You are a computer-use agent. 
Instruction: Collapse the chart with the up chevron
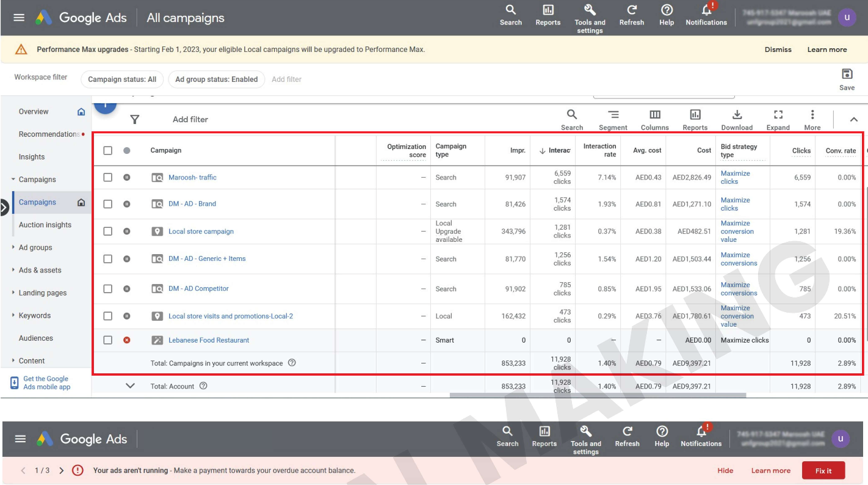pos(854,119)
